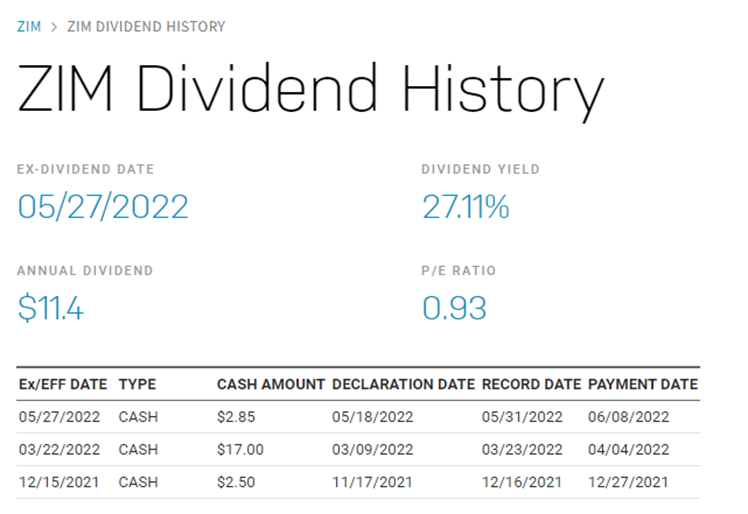748x514 pixels.
Task: Select CASH type in the $17.00 row
Action: point(138,449)
